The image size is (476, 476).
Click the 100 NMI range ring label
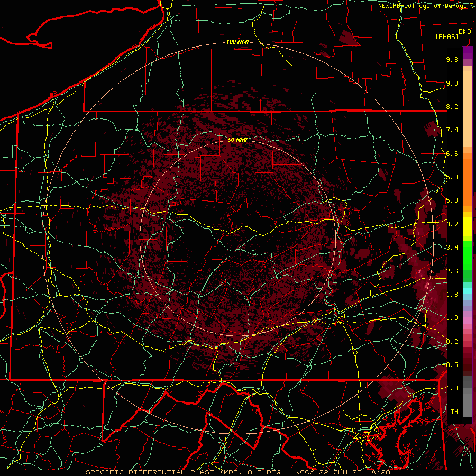(237, 42)
